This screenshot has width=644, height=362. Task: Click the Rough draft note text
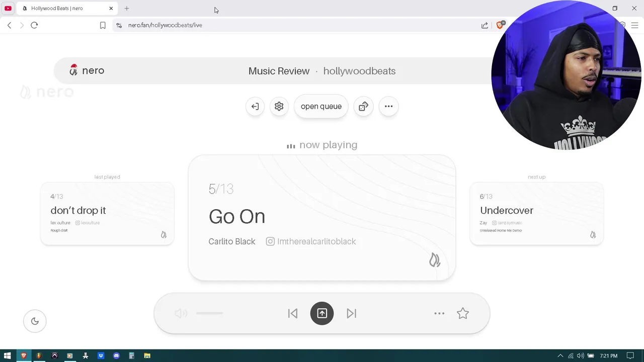[59, 231]
